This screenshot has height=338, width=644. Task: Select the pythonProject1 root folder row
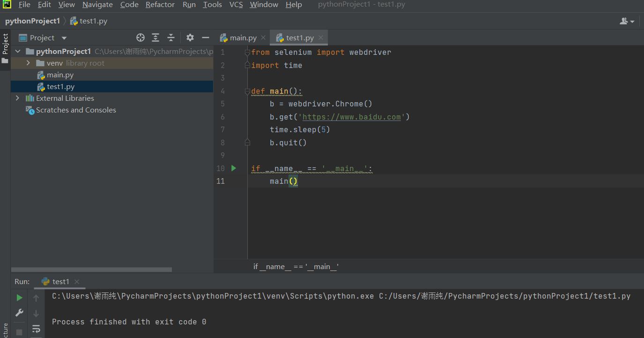(112, 51)
